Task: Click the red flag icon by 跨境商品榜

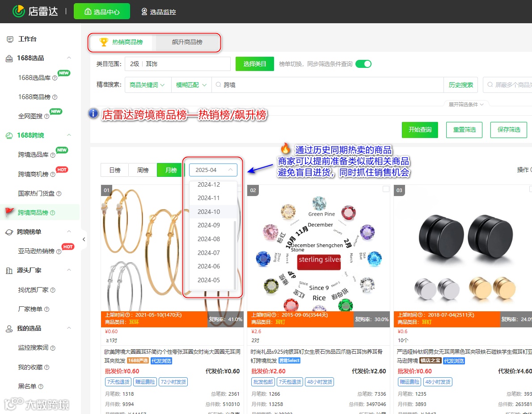Action: (x=9, y=212)
